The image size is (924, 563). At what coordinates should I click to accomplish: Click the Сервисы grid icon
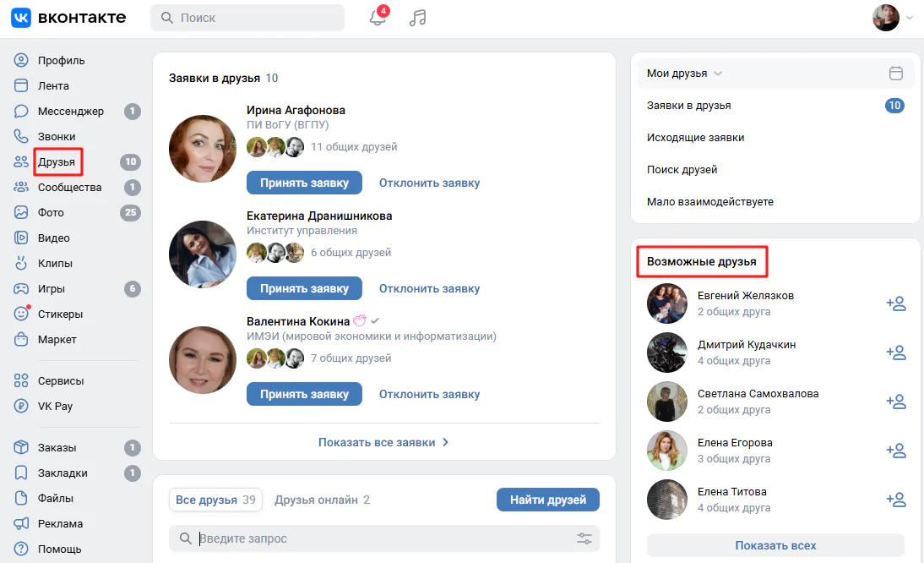pos(21,380)
